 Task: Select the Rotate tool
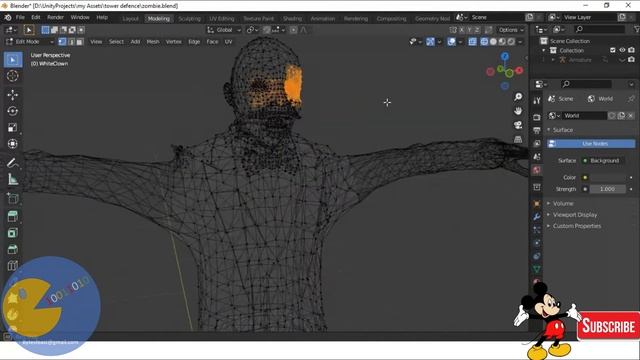(13, 111)
